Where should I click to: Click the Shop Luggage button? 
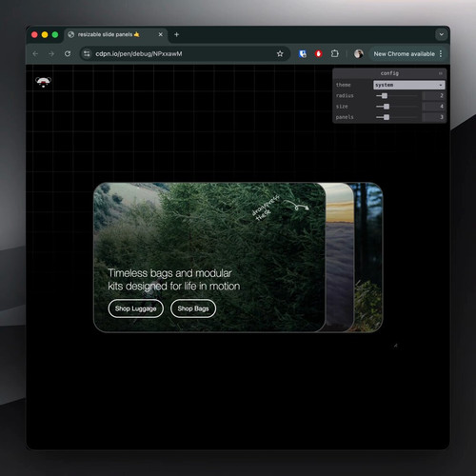click(136, 308)
